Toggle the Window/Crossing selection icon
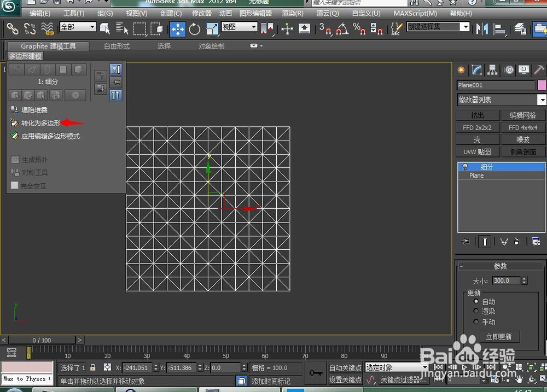The width and height of the screenshot is (547, 392). (x=156, y=28)
